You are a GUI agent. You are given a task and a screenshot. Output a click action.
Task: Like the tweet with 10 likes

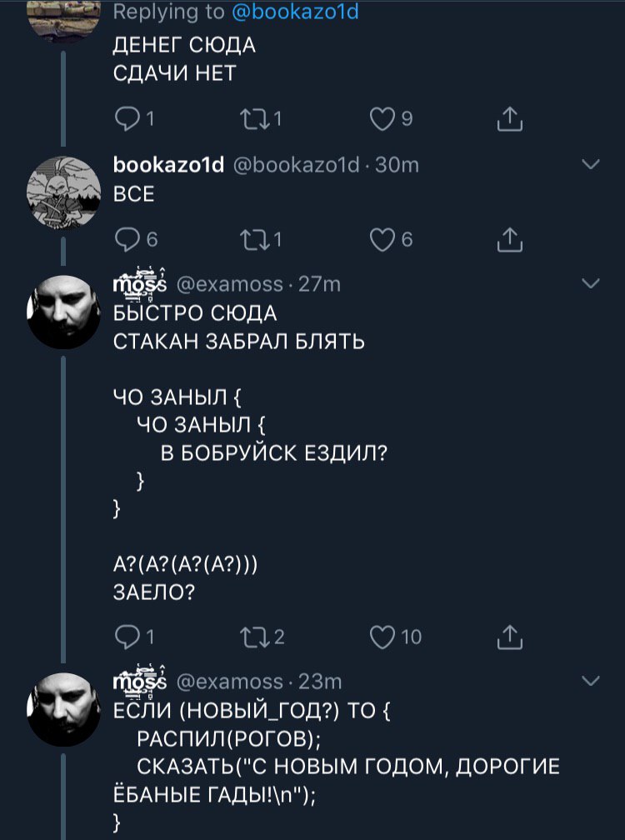pos(382,637)
